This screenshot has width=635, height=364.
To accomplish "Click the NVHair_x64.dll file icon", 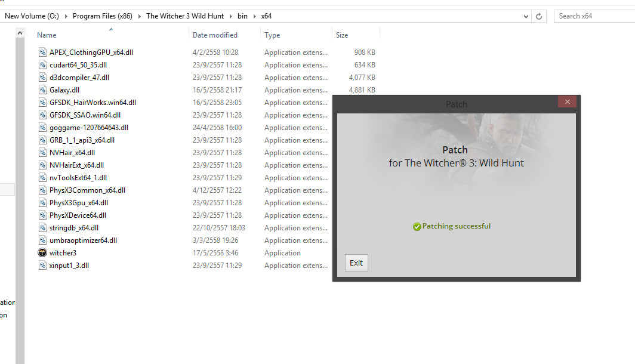I will pyautogui.click(x=42, y=153).
